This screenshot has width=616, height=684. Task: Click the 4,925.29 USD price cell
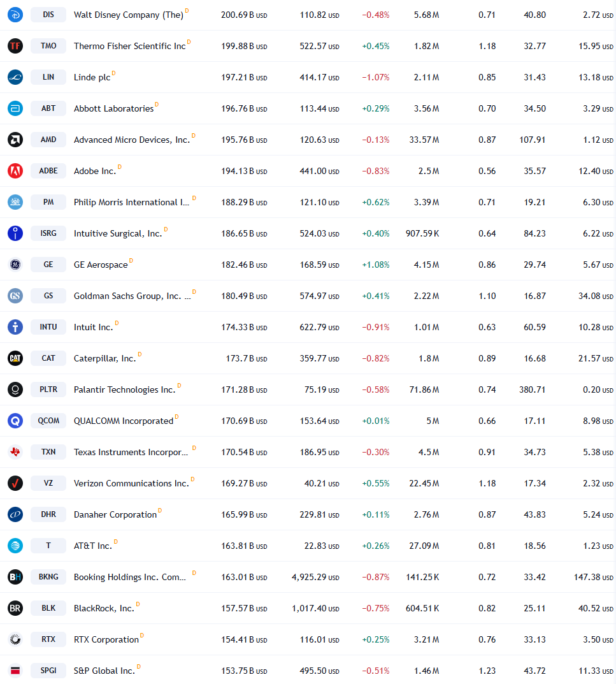pos(315,577)
